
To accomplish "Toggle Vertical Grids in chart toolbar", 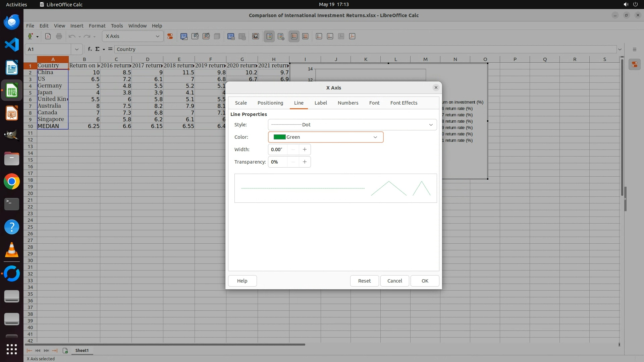I will pyautogui.click(x=305, y=36).
